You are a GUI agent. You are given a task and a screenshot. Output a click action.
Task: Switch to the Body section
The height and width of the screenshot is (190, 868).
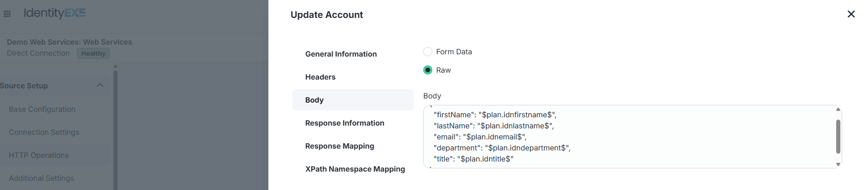pyautogui.click(x=353, y=100)
